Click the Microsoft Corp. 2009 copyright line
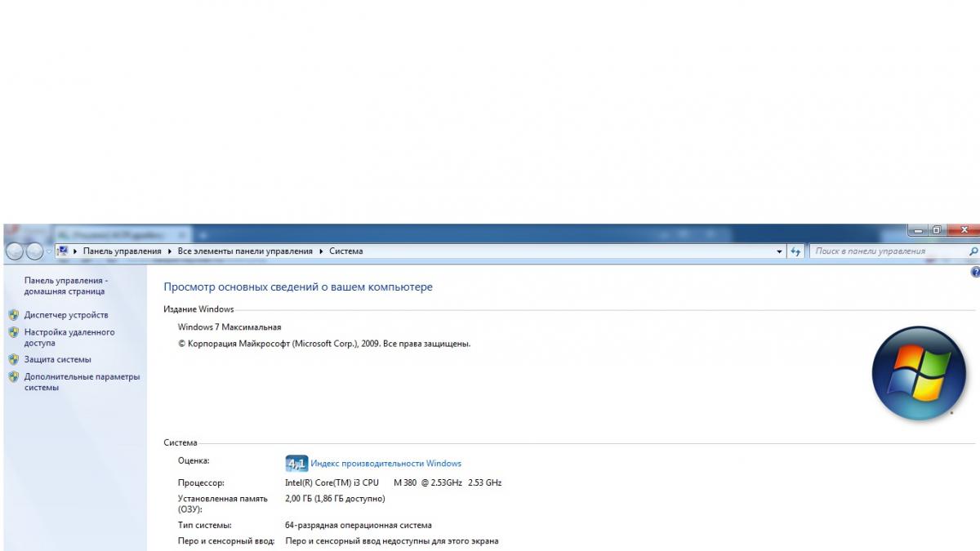This screenshot has height=551, width=980. pyautogui.click(x=324, y=344)
